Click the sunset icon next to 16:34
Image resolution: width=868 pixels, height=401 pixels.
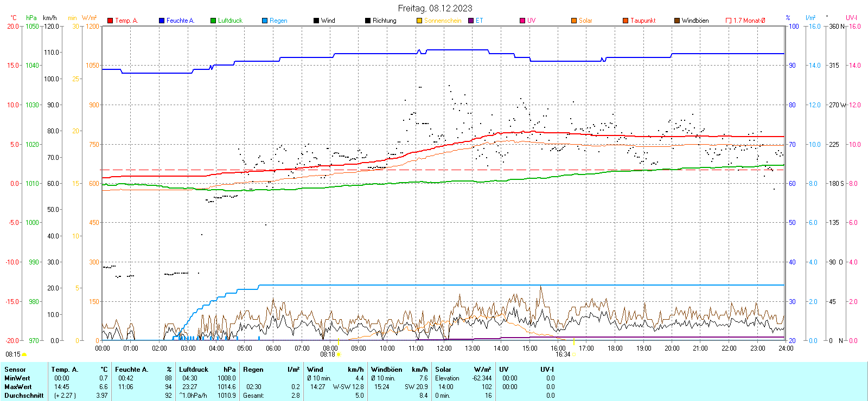point(574,354)
